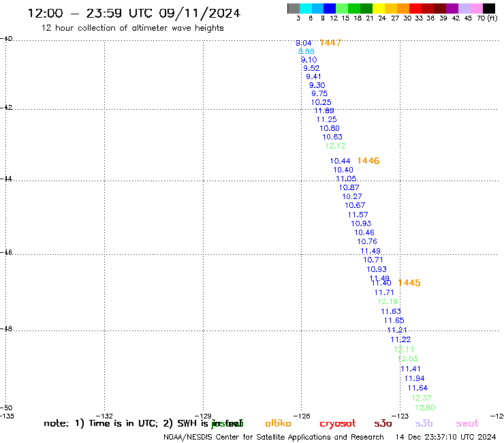This screenshot has width=504, height=443.
Task: Click the orange time label 1446
Action: coord(368,161)
